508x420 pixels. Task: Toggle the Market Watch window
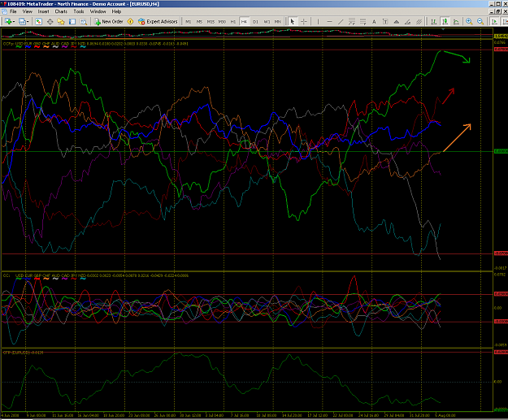(x=38, y=21)
